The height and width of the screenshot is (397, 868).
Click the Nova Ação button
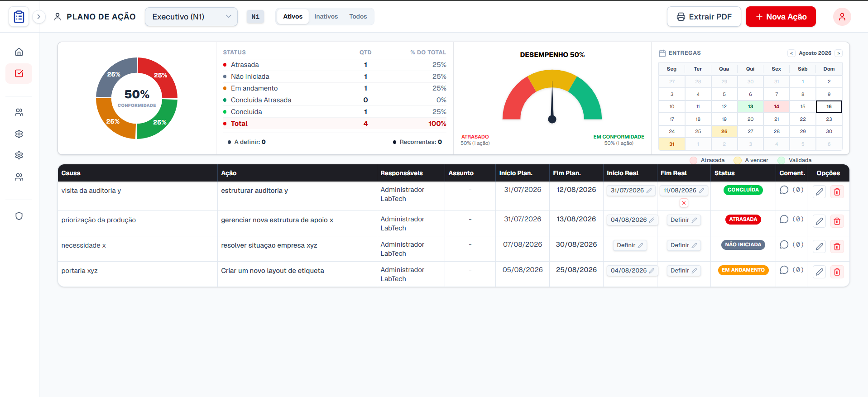[781, 17]
